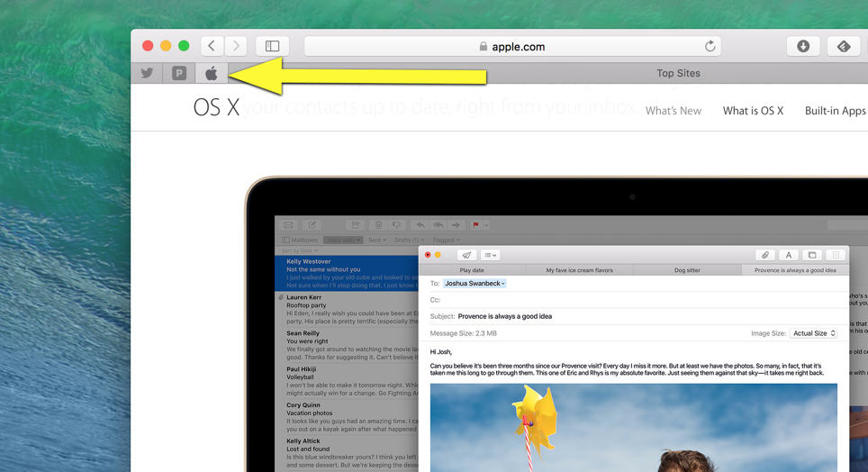Open the pinned Twitter tab
This screenshot has width=868, height=472.
tap(147, 74)
